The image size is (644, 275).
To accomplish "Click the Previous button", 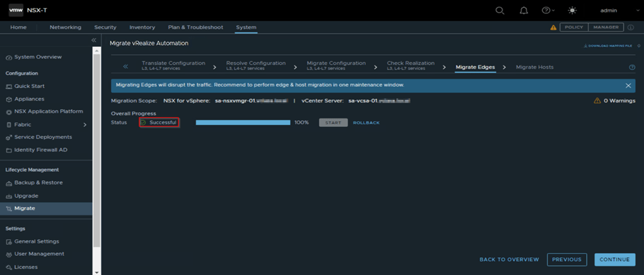I will [567, 260].
